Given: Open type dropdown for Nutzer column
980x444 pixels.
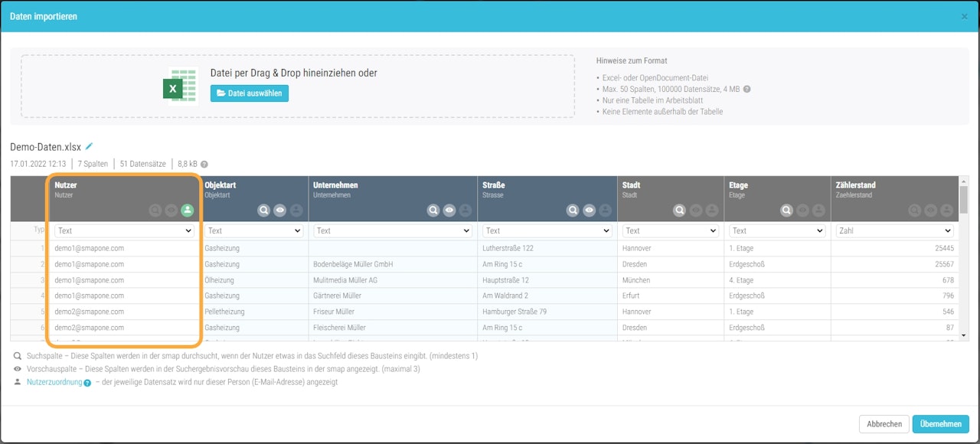Looking at the screenshot, I should tap(124, 230).
